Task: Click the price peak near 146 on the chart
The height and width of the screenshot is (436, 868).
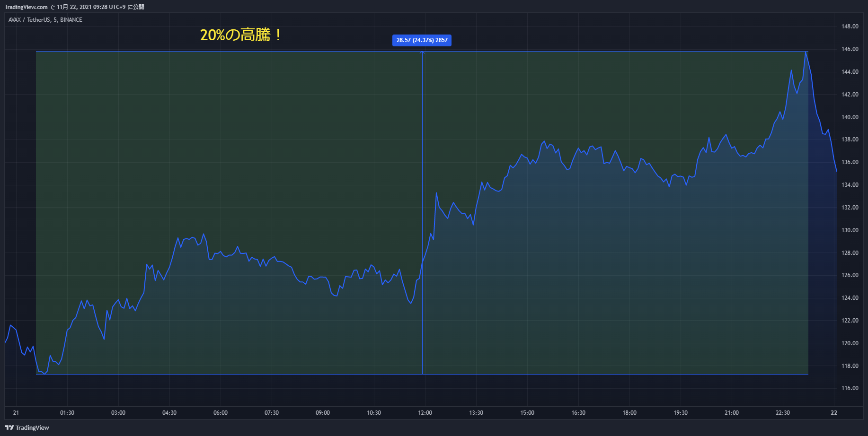Action: tap(806, 52)
